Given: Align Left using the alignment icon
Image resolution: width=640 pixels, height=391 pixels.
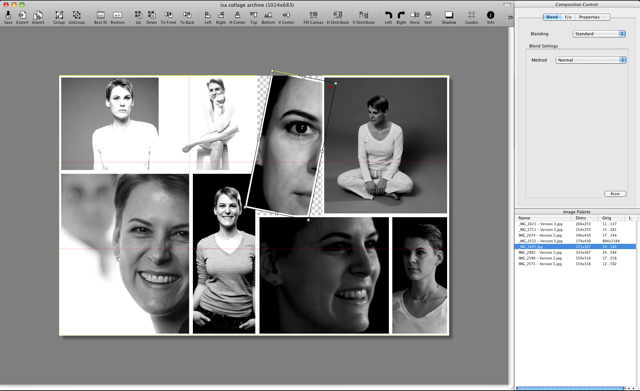Looking at the screenshot, I should pos(208,17).
